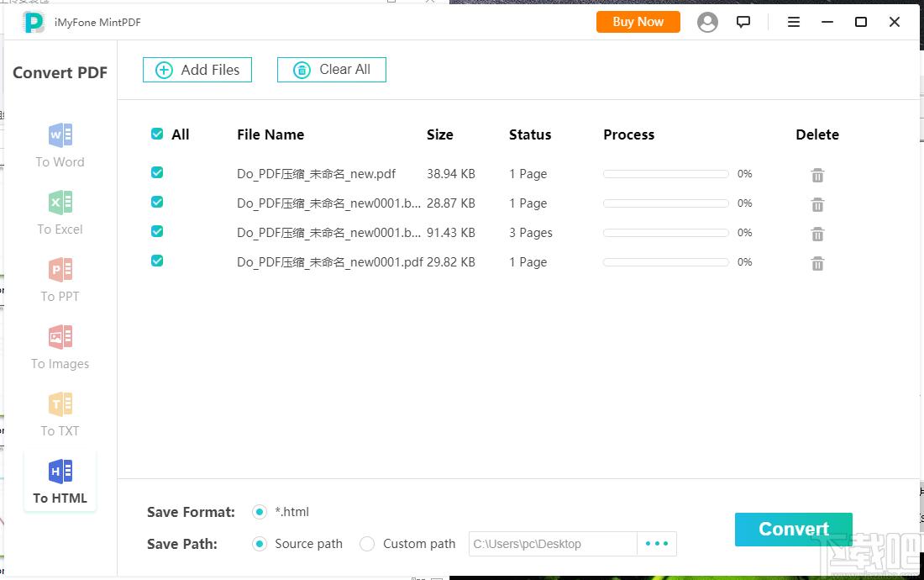Select the Source path radio button
Image resolution: width=924 pixels, height=580 pixels.
pos(260,544)
